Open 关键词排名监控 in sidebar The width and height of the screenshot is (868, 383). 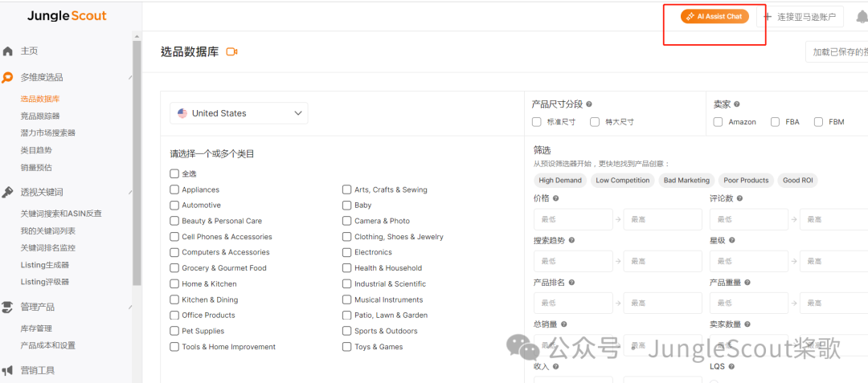coord(47,248)
